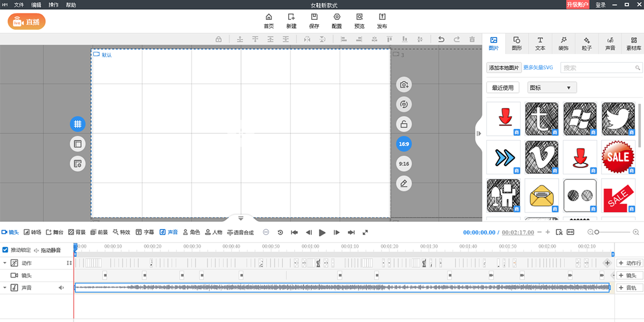Select the 字幕 subtitle timeline tab
The image size is (644, 322).
(x=145, y=232)
